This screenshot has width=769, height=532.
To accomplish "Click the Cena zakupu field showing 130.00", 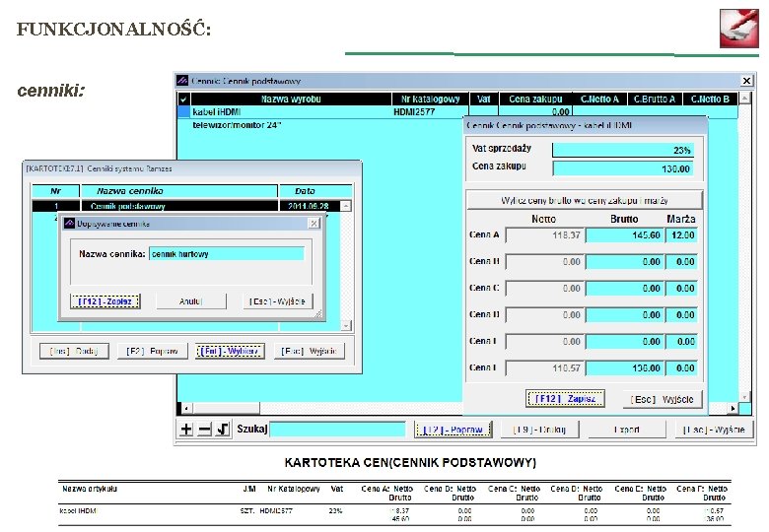I will coord(623,168).
